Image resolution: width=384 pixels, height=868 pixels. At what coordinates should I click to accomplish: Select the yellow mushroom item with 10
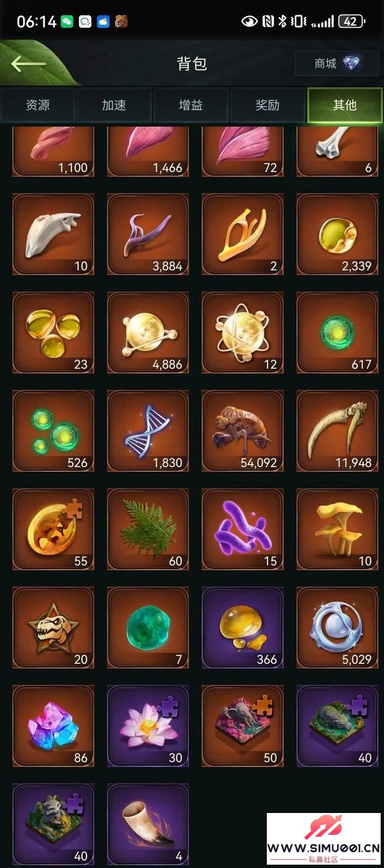(338, 529)
